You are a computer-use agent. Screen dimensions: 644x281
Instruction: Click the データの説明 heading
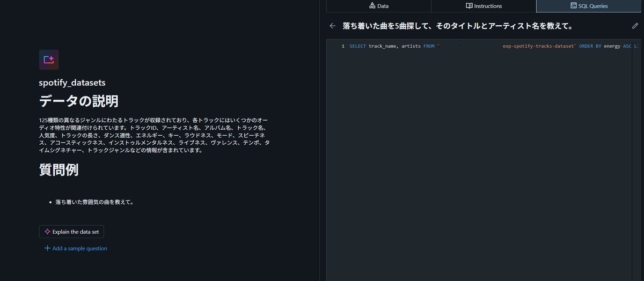click(x=79, y=101)
